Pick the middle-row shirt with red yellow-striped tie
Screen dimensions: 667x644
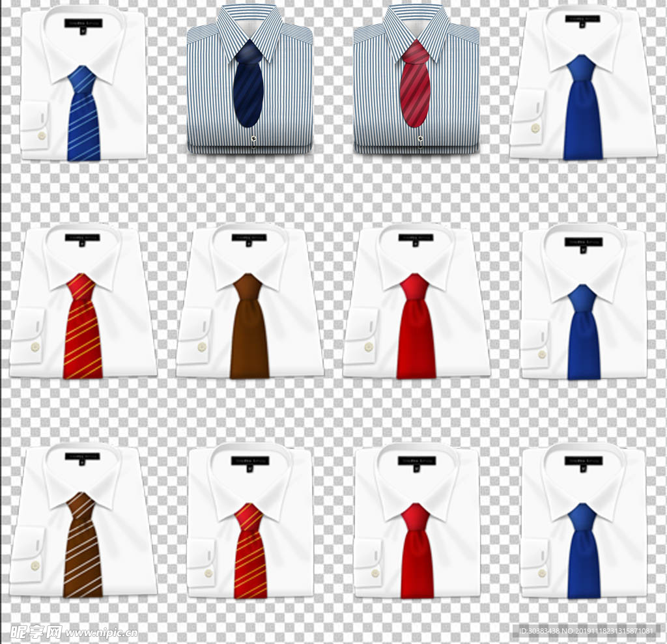pos(83,303)
